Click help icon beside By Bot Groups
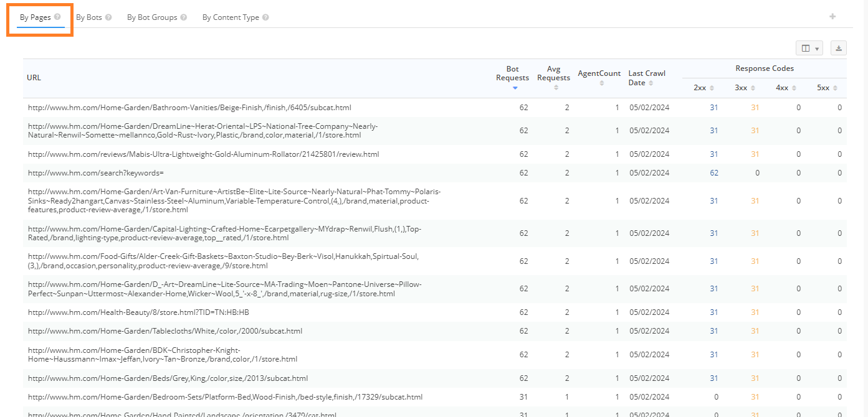868x417 pixels. click(x=184, y=17)
